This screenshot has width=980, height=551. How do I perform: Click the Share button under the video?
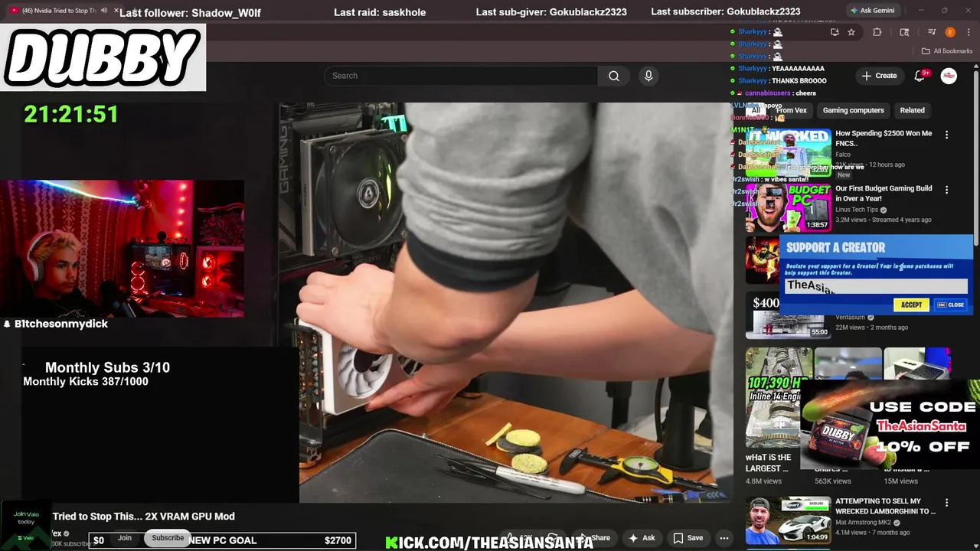(594, 538)
